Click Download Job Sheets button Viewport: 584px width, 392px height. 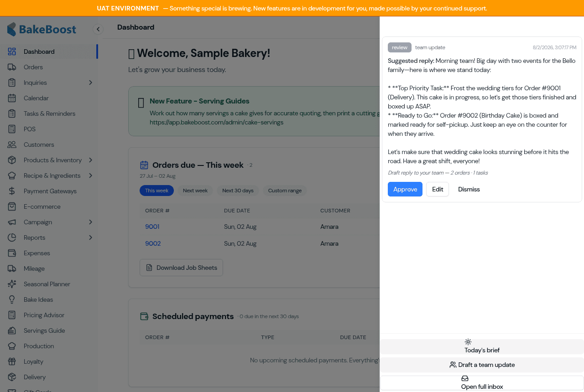(x=181, y=268)
